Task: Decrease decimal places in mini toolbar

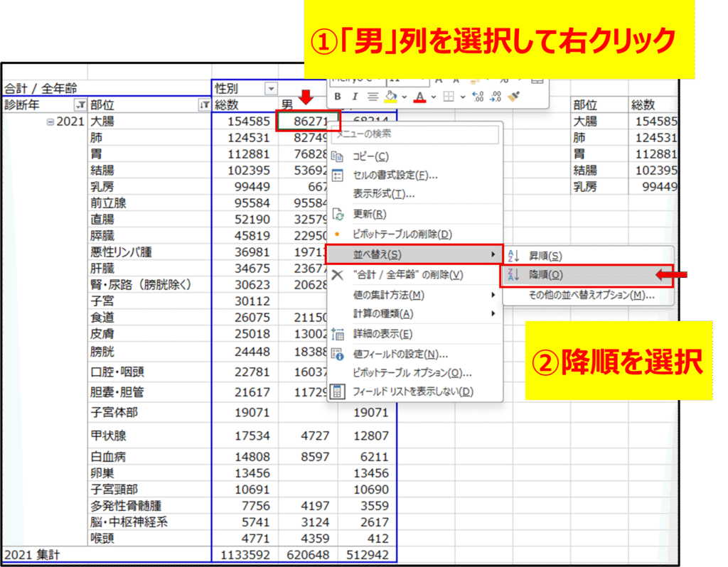Action: tap(496, 97)
